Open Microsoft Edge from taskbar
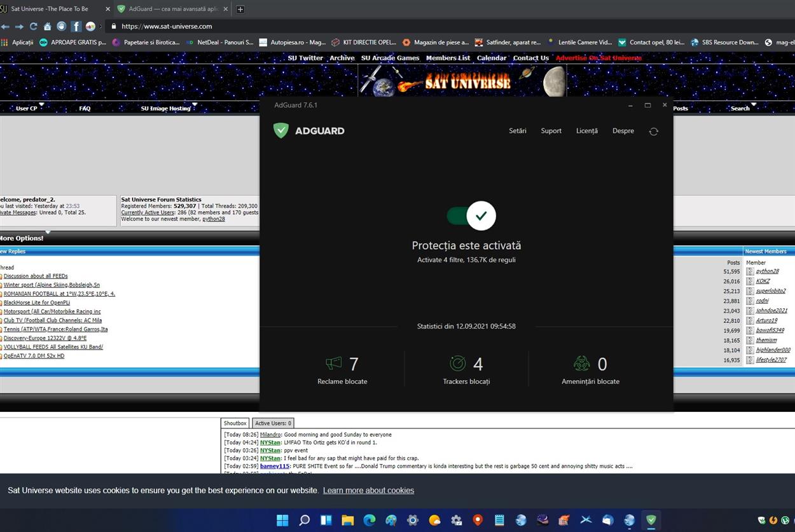The width and height of the screenshot is (795, 532). pos(369,521)
